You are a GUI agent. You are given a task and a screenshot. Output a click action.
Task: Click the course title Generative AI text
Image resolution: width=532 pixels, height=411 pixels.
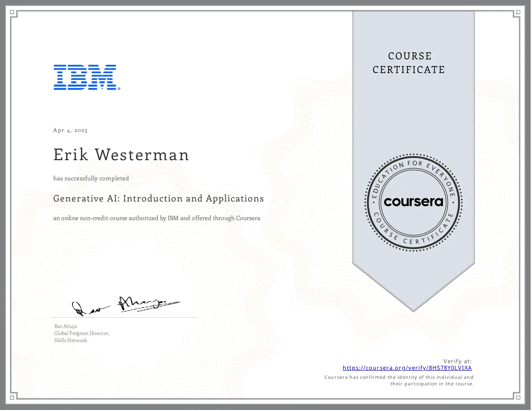159,198
